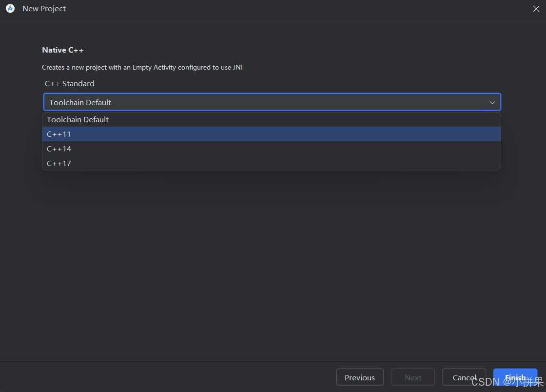Click empty area right of the C++11 entry
This screenshot has height=392, width=546.
tap(286, 134)
